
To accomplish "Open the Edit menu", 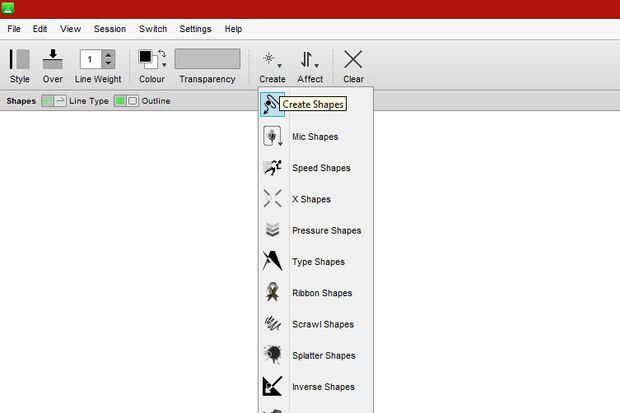I will (x=40, y=29).
